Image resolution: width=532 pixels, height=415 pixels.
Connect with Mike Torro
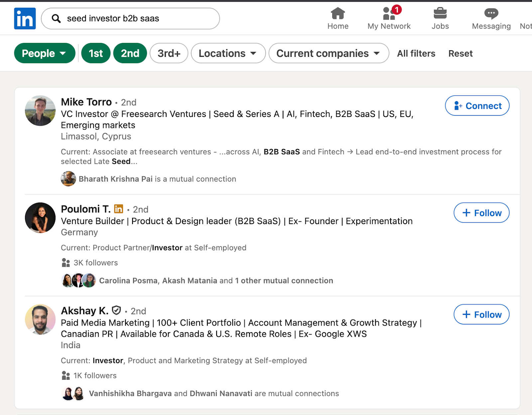[x=477, y=106]
